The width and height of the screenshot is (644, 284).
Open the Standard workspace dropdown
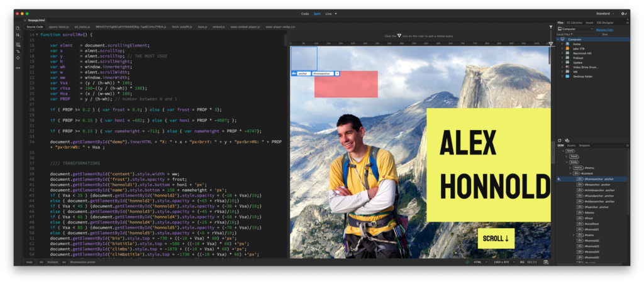coord(606,13)
